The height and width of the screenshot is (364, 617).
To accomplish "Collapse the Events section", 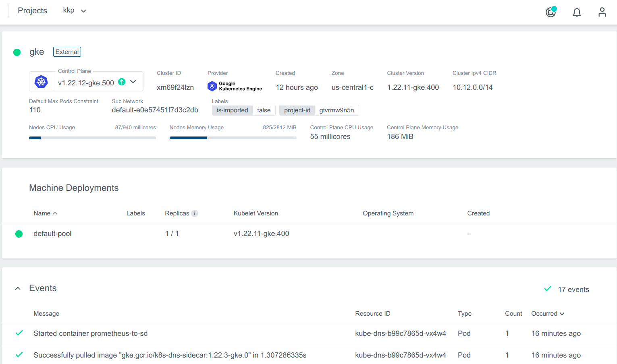I will tap(18, 288).
